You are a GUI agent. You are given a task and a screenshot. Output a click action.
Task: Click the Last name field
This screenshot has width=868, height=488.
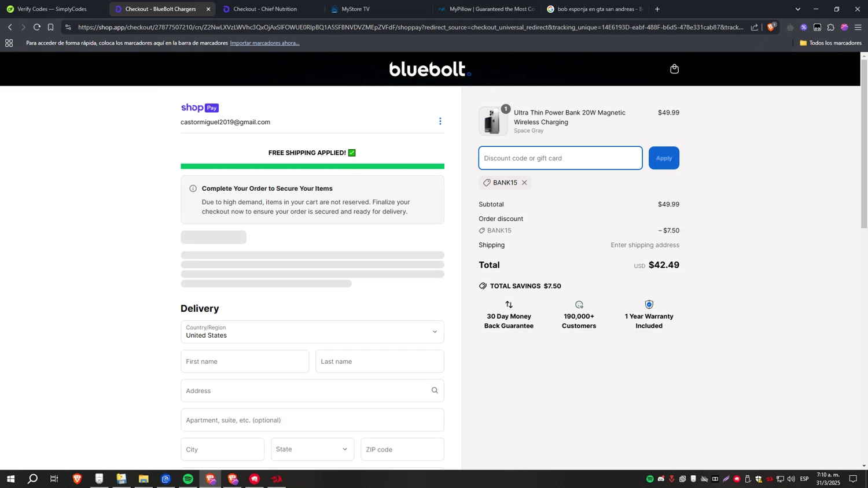[380, 361]
